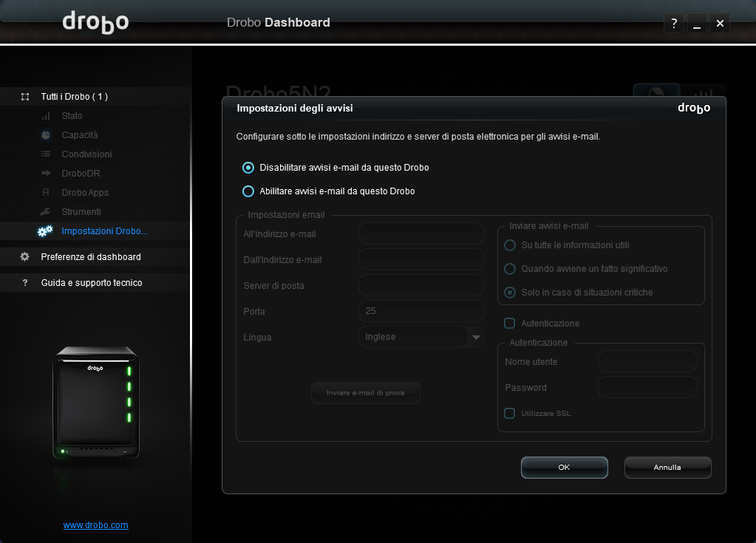Enable the Autenticazione checkbox
This screenshot has width=756, height=543.
coord(509,324)
